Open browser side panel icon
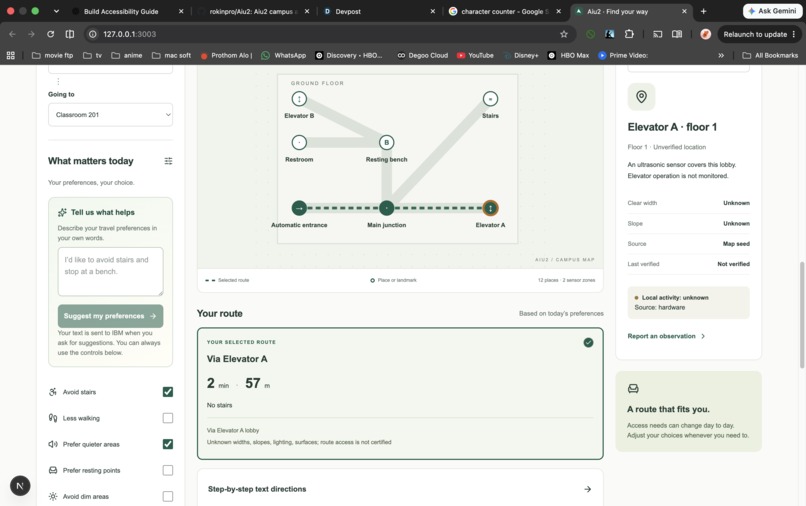 [677, 34]
